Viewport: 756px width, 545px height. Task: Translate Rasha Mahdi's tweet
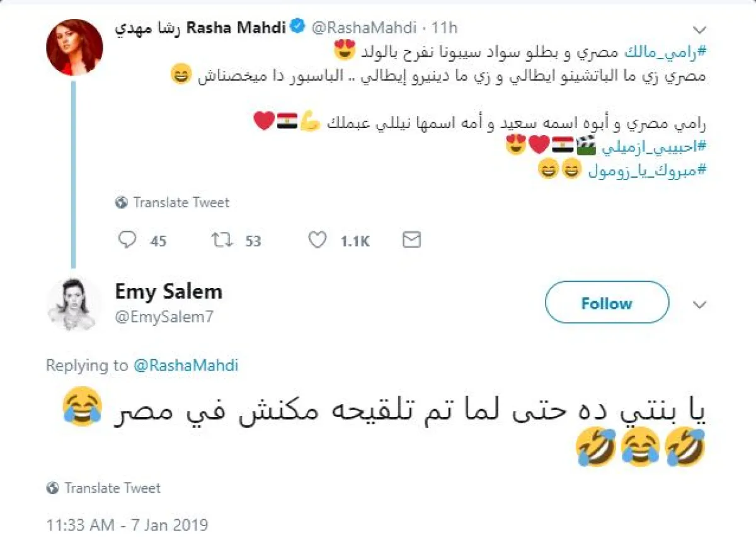tap(181, 203)
